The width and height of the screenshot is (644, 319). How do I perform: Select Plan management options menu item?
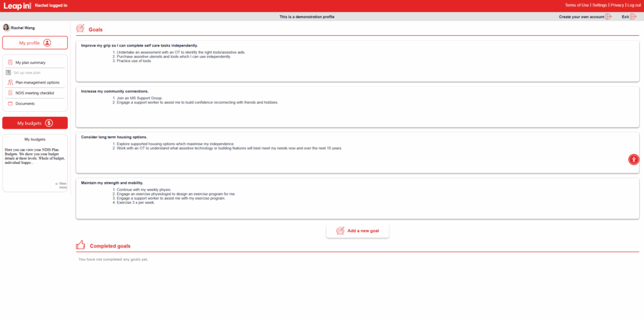click(37, 82)
